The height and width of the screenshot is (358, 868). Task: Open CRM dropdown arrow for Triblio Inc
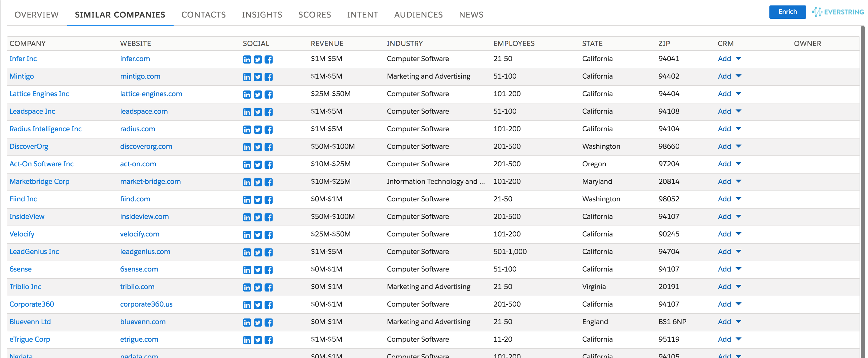(738, 287)
